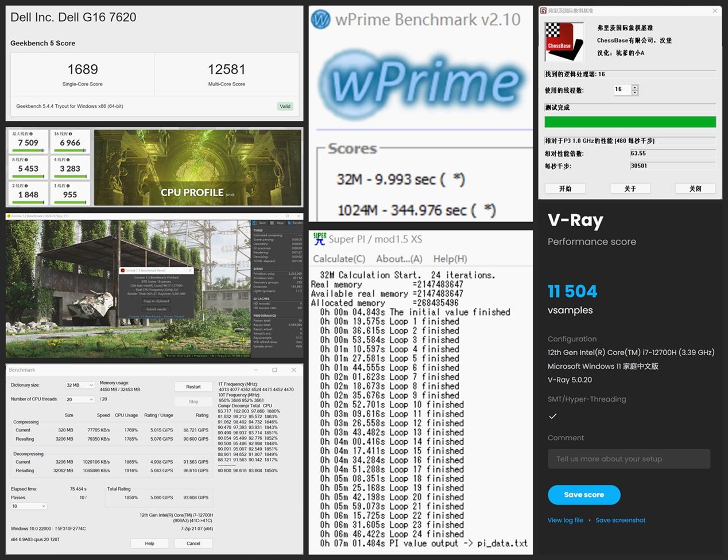728x560 pixels.
Task: Click the Stop icon in Corona toolbar
Action: pyautogui.click(x=273, y=223)
